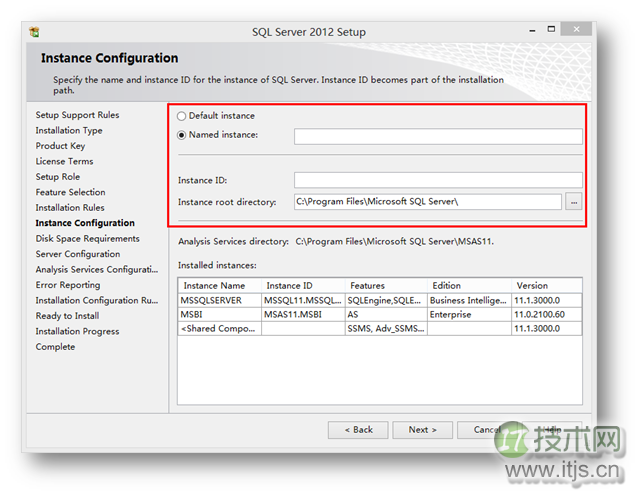The image size is (639, 495).
Task: Select the License Terms step
Action: (64, 162)
